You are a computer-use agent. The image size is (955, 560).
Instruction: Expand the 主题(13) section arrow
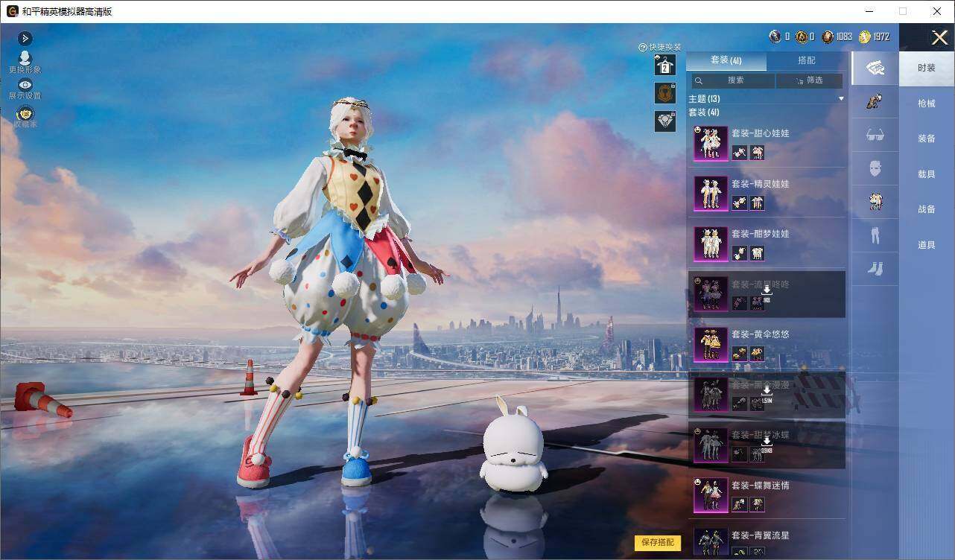pyautogui.click(x=841, y=98)
